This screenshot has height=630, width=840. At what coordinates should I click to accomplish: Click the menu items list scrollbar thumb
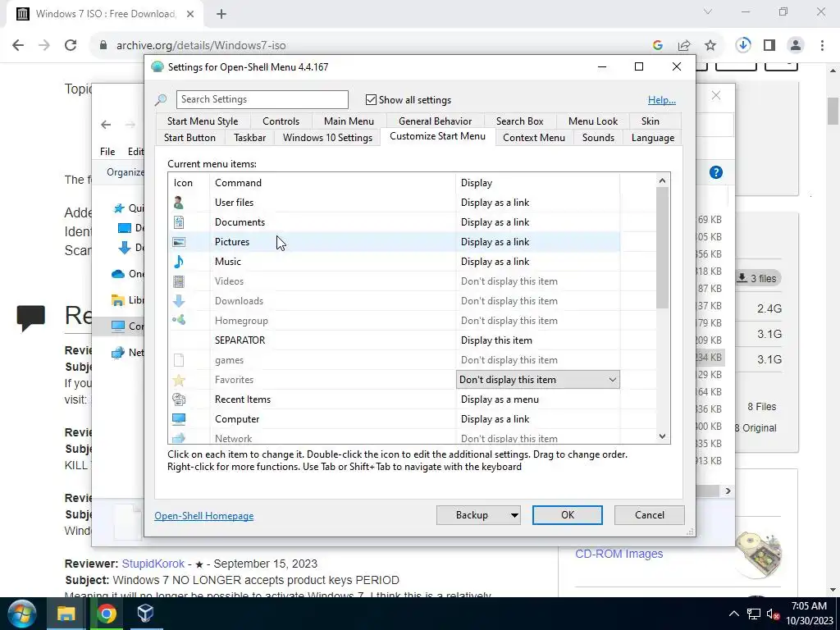pyautogui.click(x=662, y=248)
